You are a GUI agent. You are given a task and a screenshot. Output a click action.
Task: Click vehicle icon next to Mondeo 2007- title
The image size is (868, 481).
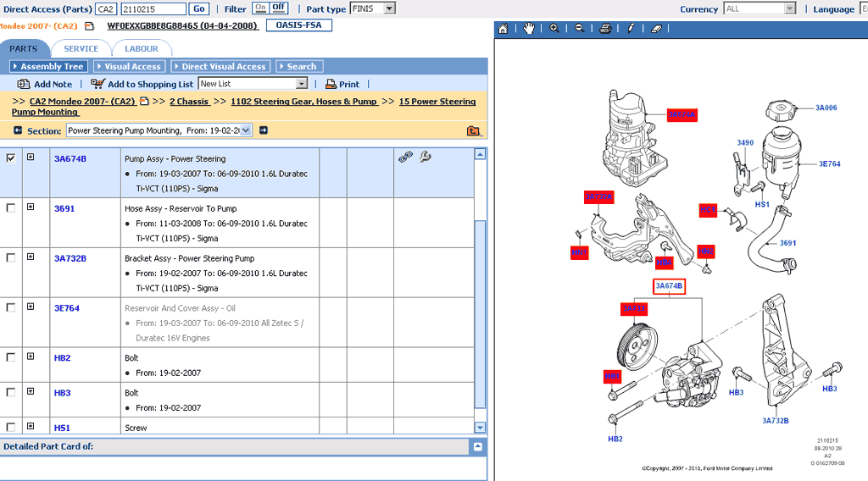pyautogui.click(x=89, y=26)
